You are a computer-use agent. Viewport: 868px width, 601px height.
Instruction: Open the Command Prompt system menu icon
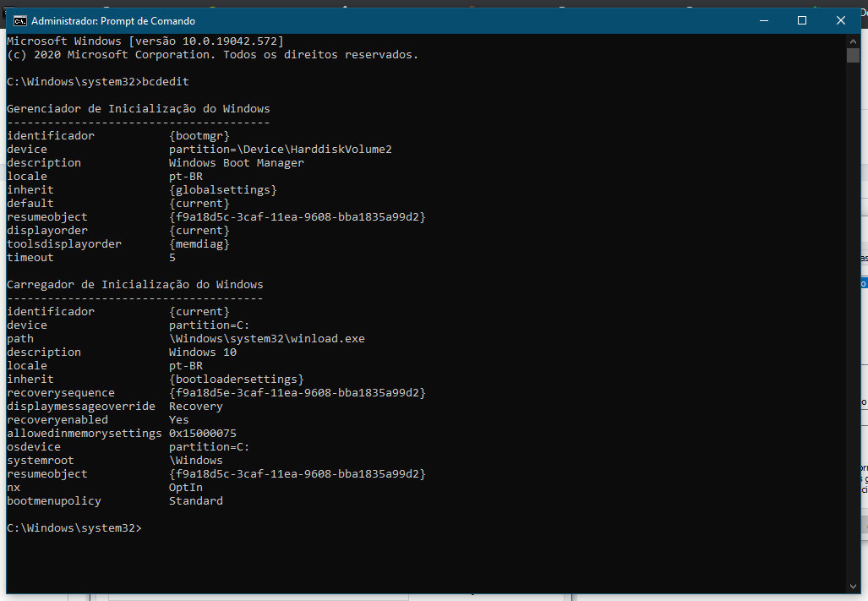20,21
